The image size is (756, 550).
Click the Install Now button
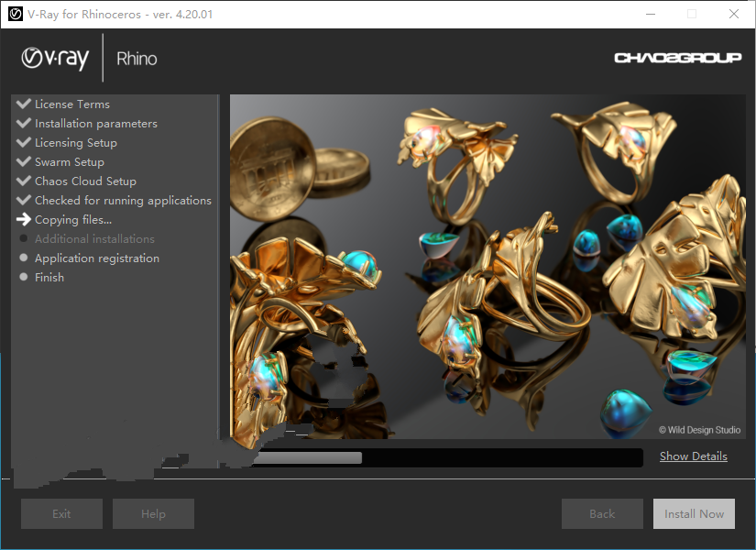coord(694,514)
